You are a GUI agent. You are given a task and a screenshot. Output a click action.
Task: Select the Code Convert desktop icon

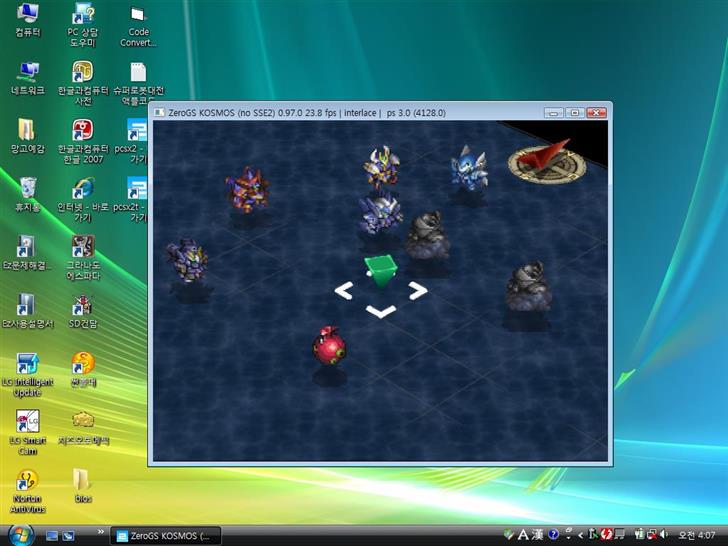point(138,25)
